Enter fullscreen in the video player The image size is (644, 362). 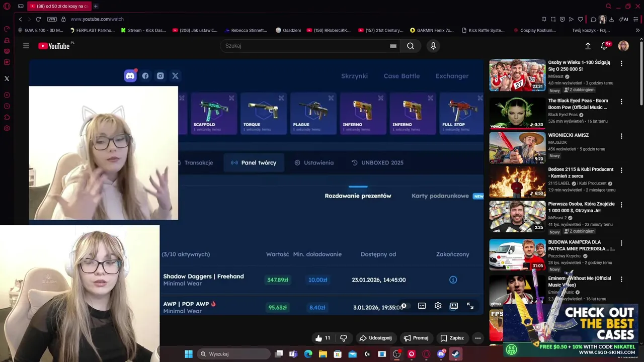click(x=470, y=306)
